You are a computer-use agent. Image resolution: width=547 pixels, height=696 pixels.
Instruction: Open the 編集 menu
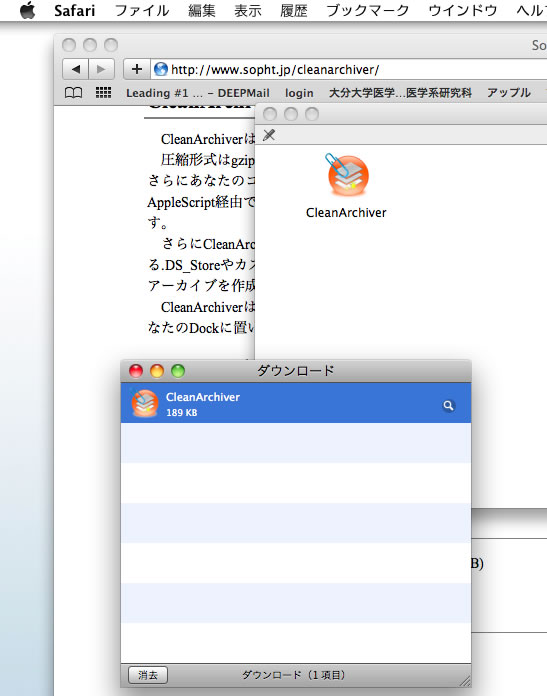[202, 10]
